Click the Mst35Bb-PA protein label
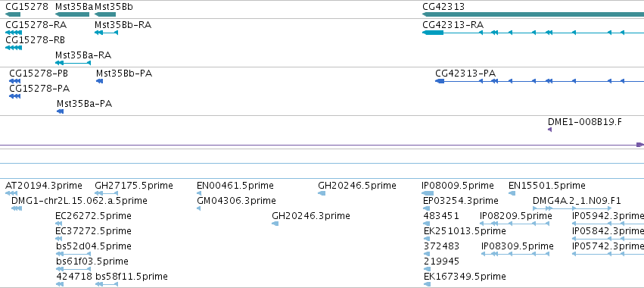644x288 pixels. point(124,74)
